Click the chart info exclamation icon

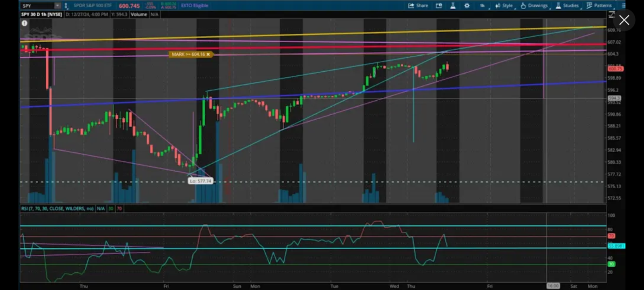pyautogui.click(x=25, y=23)
